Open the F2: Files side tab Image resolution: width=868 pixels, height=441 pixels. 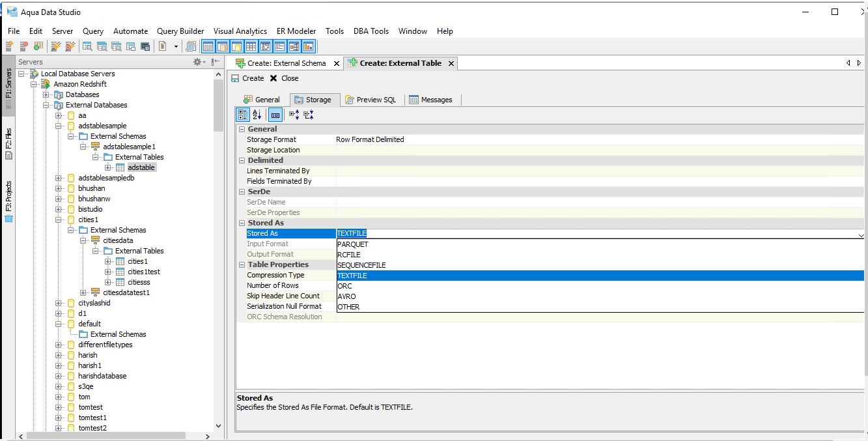click(8, 143)
